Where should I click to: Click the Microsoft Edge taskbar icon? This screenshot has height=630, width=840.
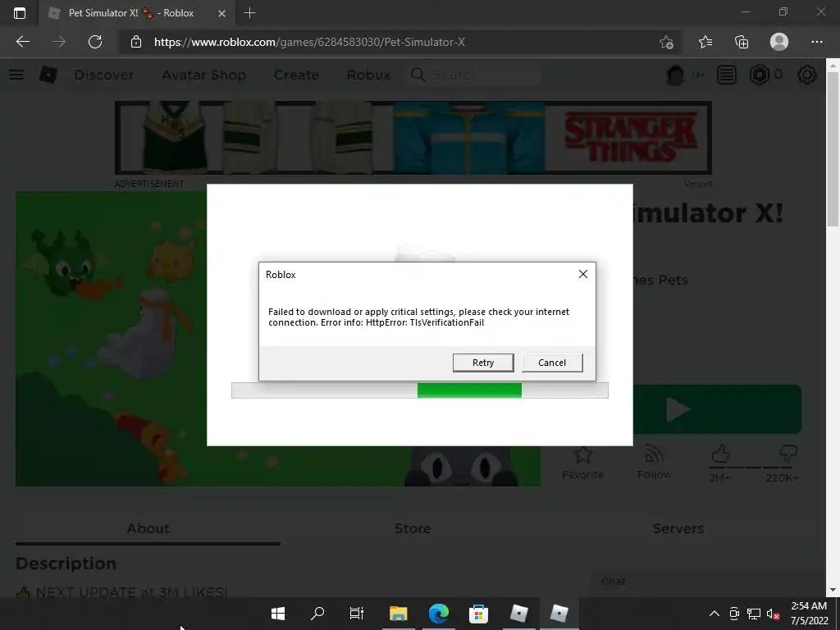(438, 614)
